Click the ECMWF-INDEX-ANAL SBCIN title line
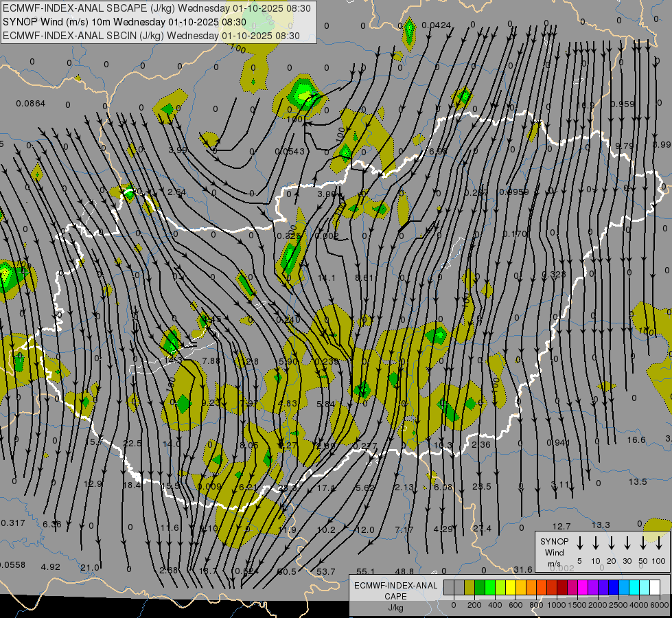The image size is (672, 618). [151, 35]
